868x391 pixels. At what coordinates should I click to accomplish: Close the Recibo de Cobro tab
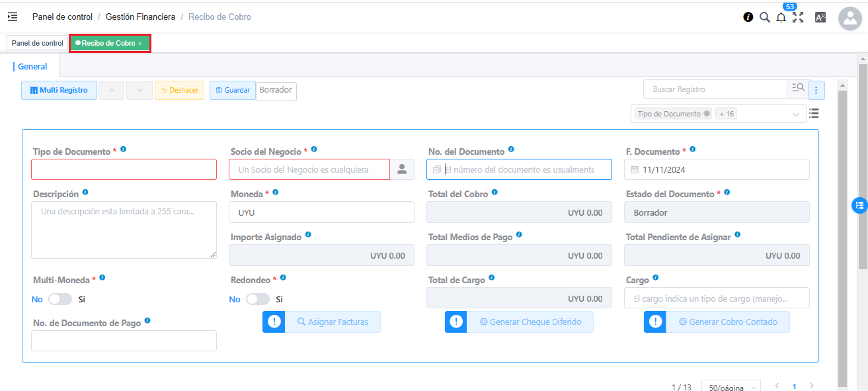[x=139, y=44]
